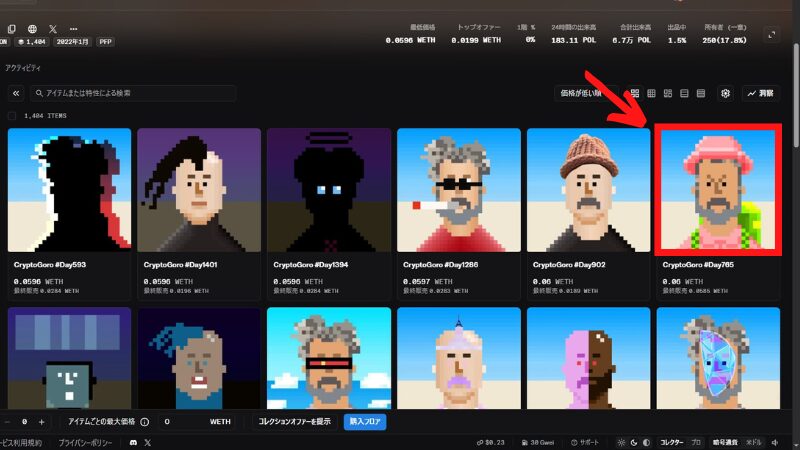Click the CryptoGoro #Day1394 title text
This screenshot has height=450, width=800.
click(x=311, y=265)
